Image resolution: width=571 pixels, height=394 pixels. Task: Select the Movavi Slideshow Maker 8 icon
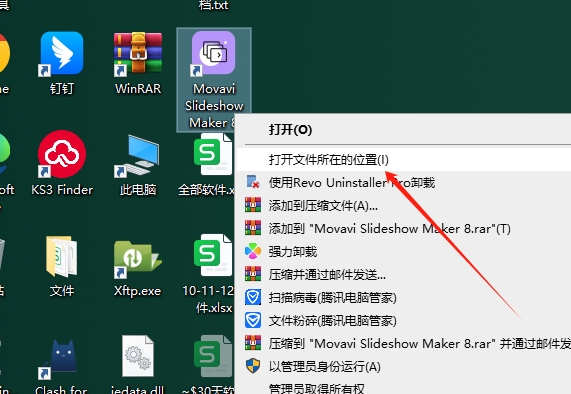[213, 54]
